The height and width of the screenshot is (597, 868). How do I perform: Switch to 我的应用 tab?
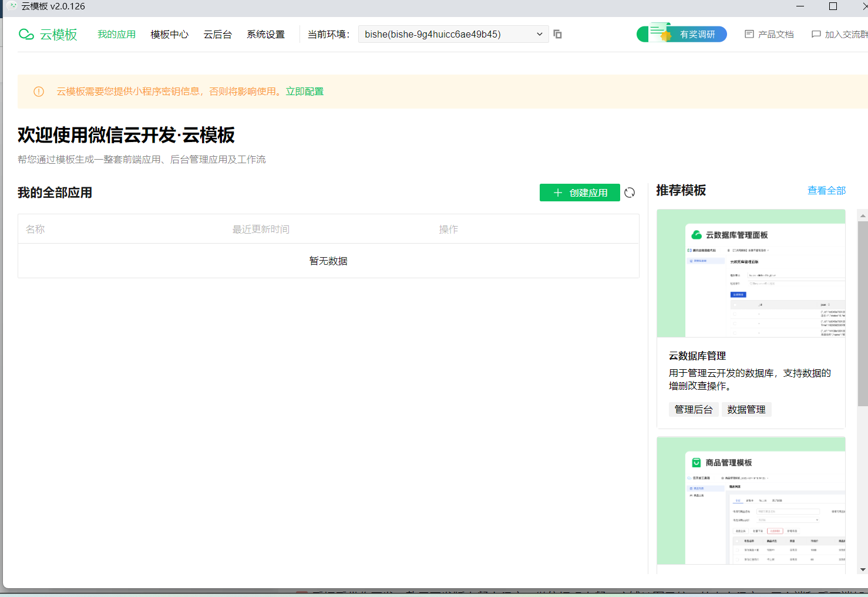tap(116, 35)
